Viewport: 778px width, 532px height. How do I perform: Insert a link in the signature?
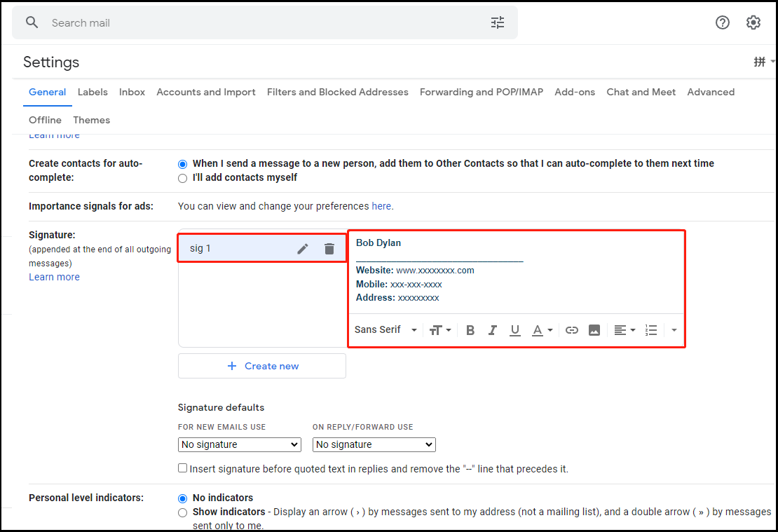coord(572,330)
